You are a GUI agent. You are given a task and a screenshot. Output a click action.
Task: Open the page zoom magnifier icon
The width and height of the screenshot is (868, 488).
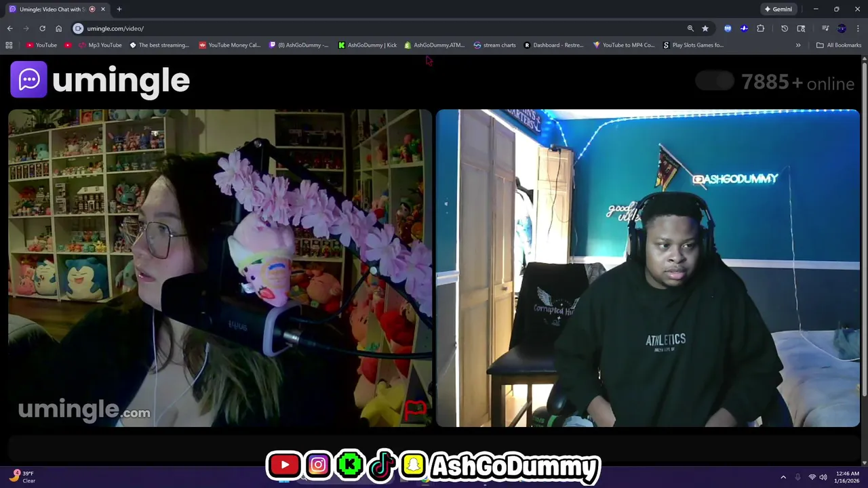[x=690, y=28]
